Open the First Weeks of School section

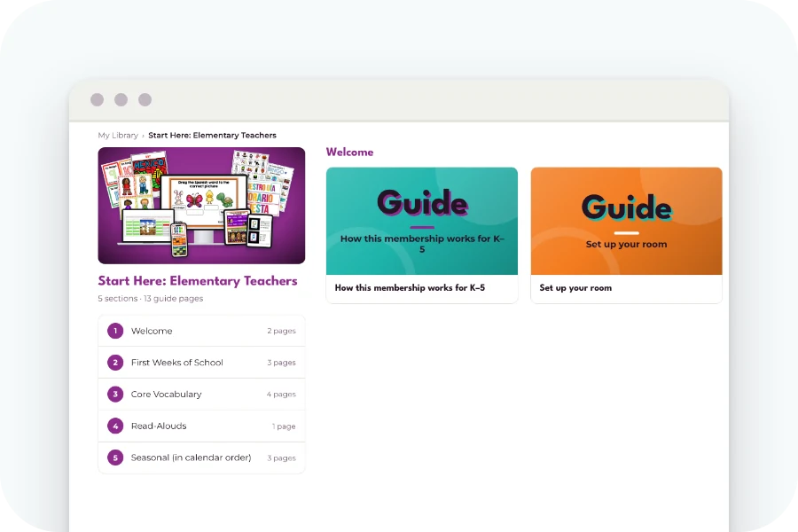(x=201, y=363)
